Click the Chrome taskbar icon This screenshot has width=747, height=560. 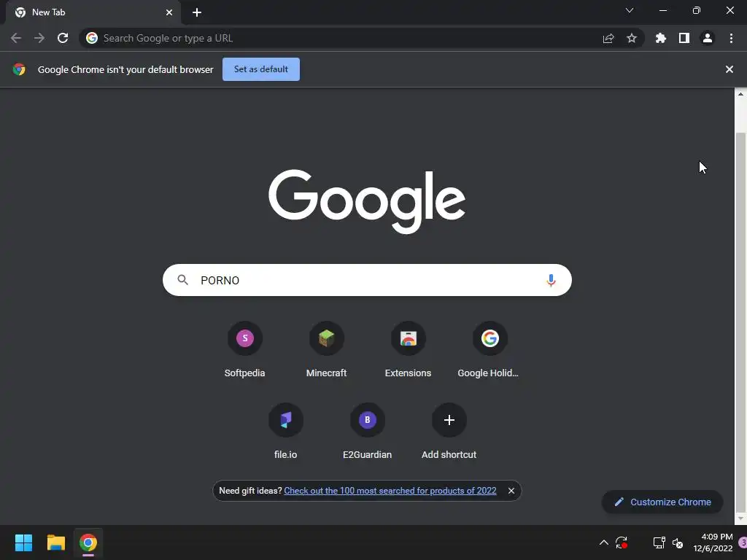(88, 542)
